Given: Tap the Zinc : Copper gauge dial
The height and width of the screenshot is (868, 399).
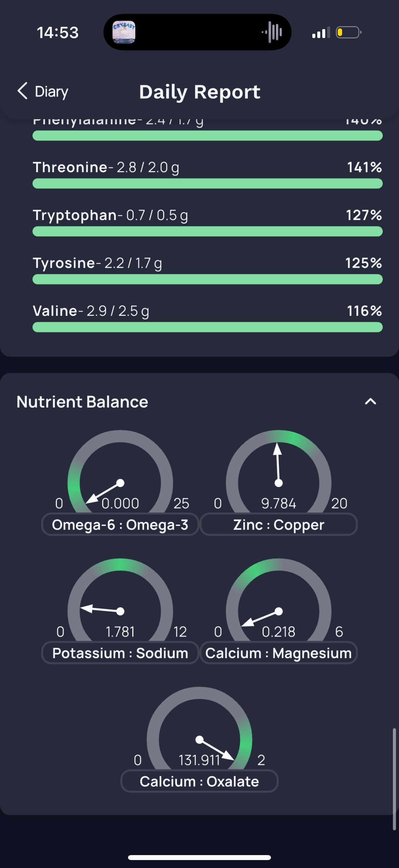Looking at the screenshot, I should [279, 472].
